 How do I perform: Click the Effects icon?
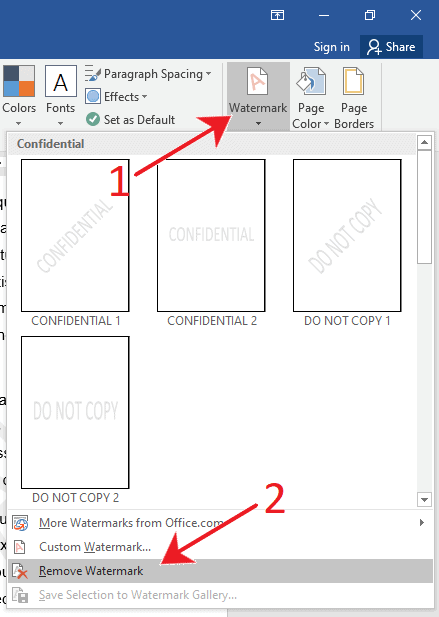[x=93, y=96]
